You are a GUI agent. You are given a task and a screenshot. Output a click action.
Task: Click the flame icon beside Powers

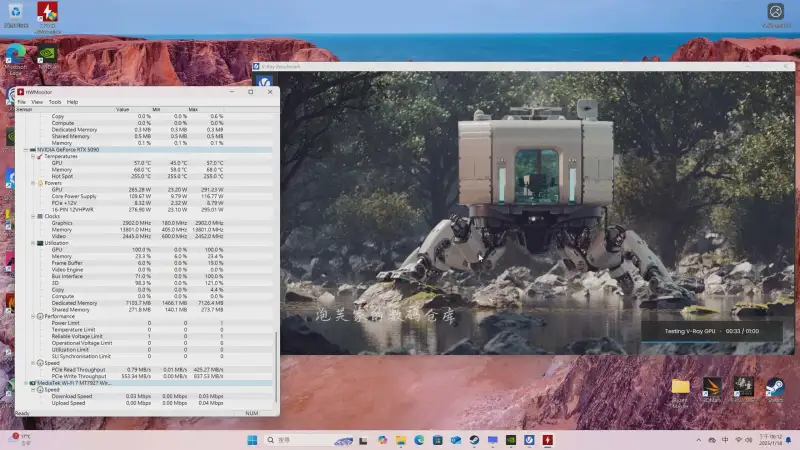coord(40,183)
